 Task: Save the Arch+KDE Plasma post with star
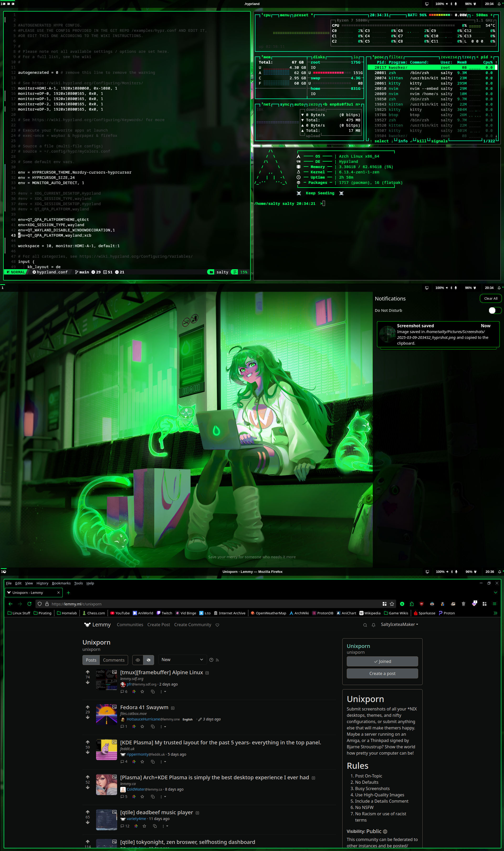142,796
